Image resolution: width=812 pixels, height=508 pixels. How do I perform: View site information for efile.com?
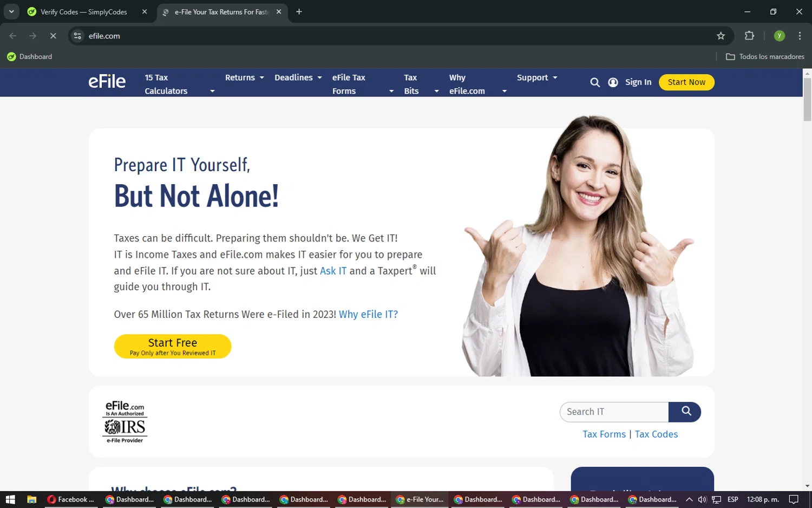point(77,36)
